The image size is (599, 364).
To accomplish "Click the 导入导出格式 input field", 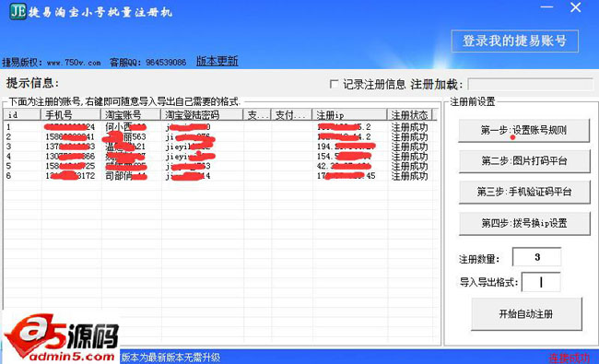I will [x=541, y=282].
